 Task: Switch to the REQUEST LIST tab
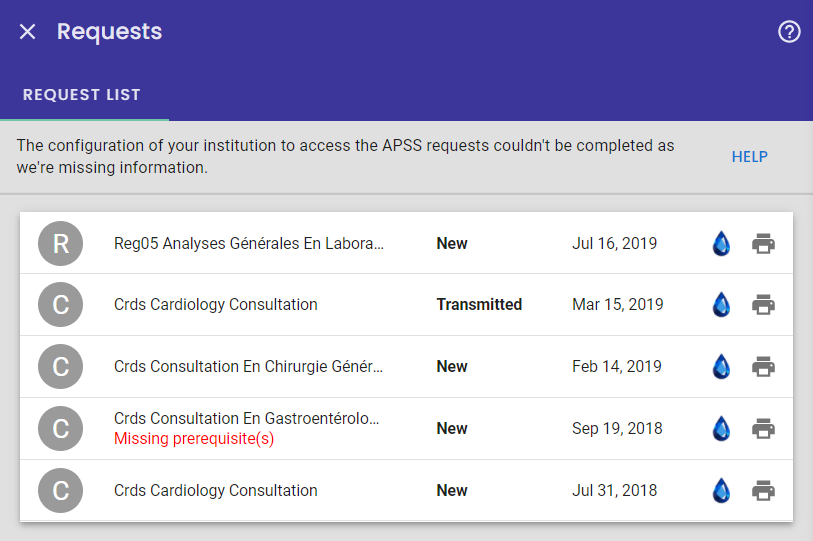[82, 95]
